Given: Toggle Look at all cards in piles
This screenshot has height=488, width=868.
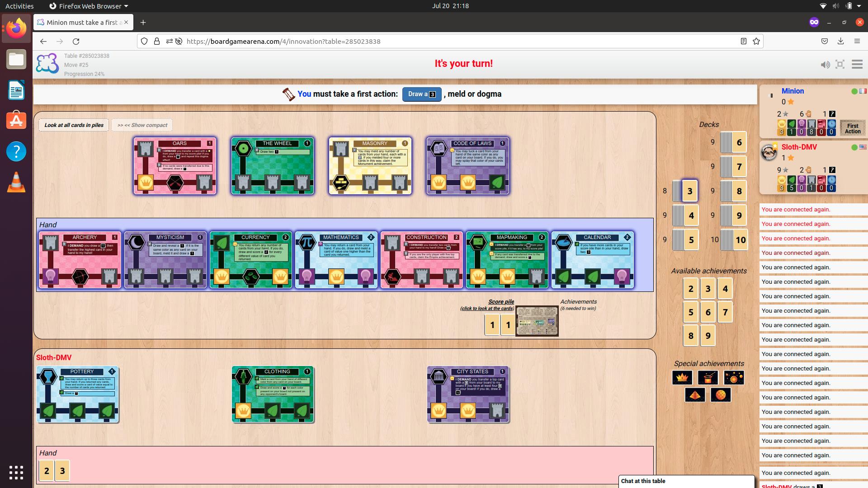Looking at the screenshot, I should click(x=74, y=125).
